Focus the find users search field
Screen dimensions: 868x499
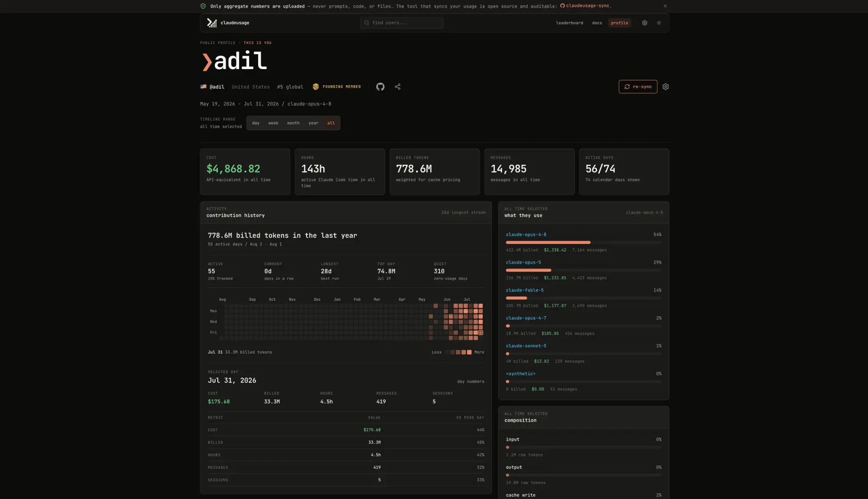pos(402,23)
